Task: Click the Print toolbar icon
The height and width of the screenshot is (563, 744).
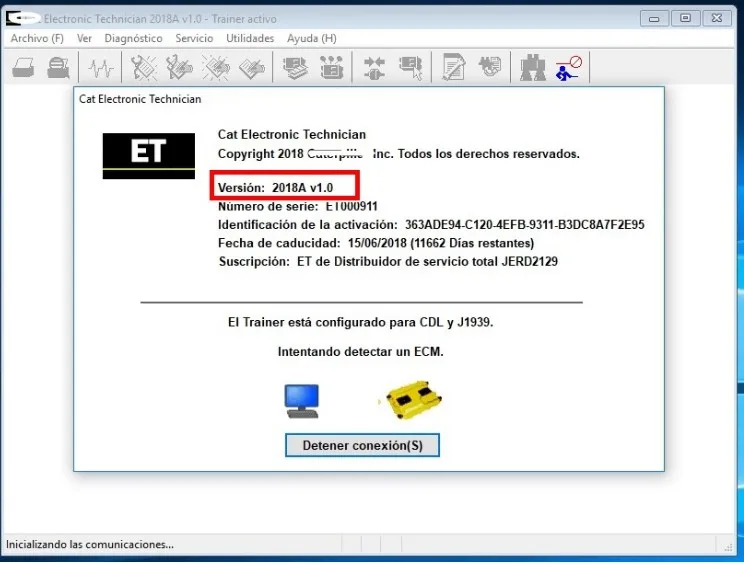Action: [23, 67]
